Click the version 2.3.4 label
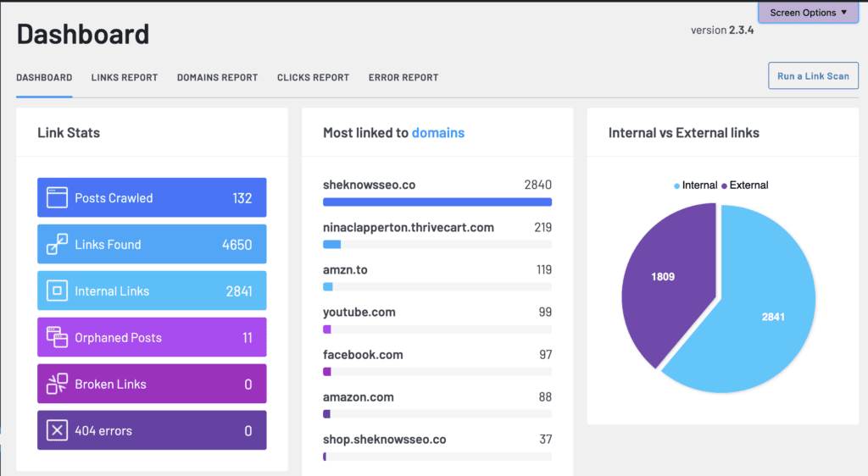Viewport: 868px width, 476px height. point(722,30)
